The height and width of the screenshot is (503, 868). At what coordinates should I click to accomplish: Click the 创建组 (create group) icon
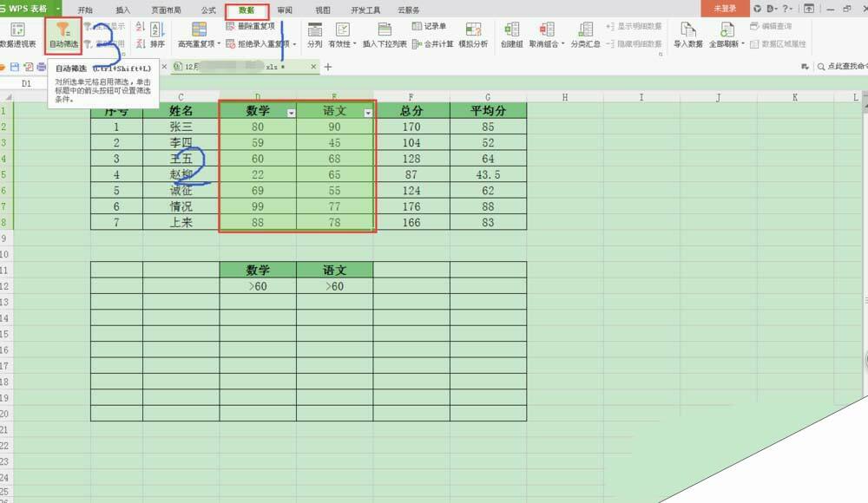pyautogui.click(x=511, y=34)
